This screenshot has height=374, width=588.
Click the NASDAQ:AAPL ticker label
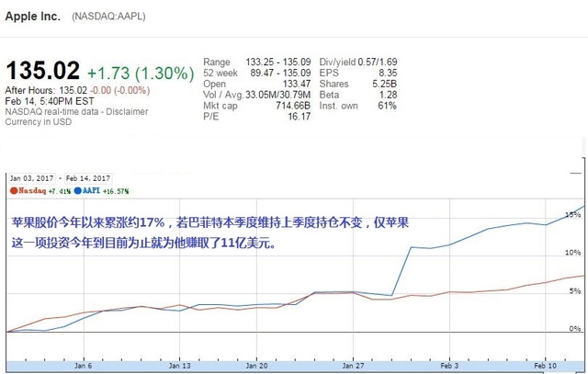pos(108,17)
